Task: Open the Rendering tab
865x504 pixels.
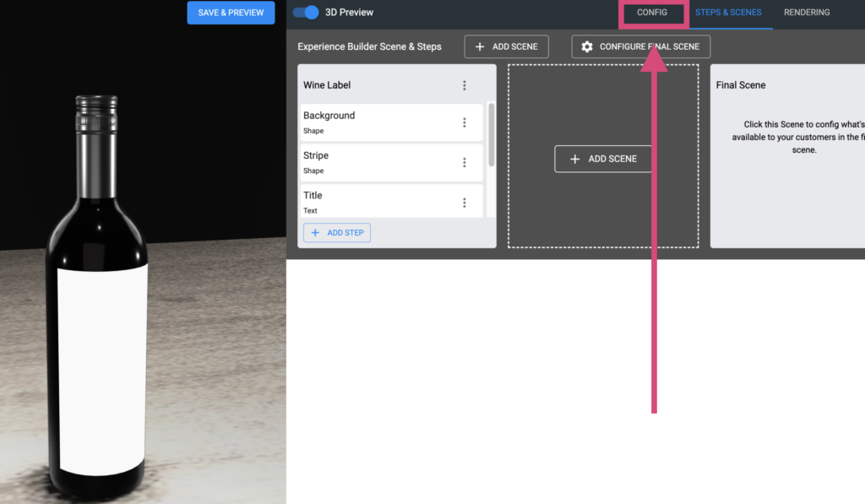Action: (807, 12)
